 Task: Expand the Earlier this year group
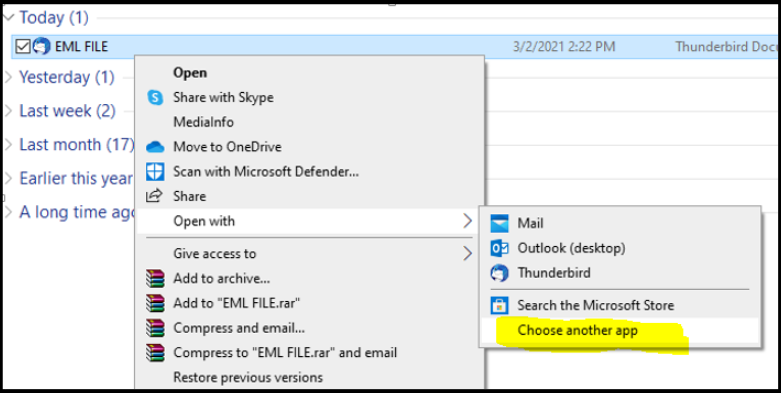pyautogui.click(x=8, y=178)
